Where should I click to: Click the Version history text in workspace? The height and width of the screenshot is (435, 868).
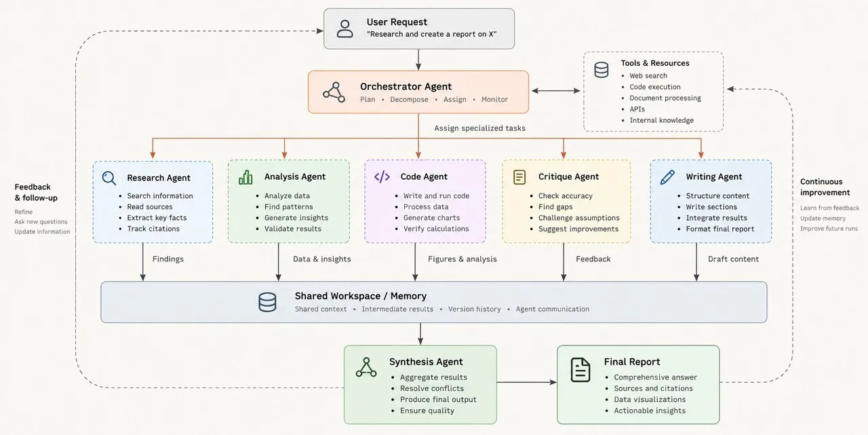tap(475, 309)
